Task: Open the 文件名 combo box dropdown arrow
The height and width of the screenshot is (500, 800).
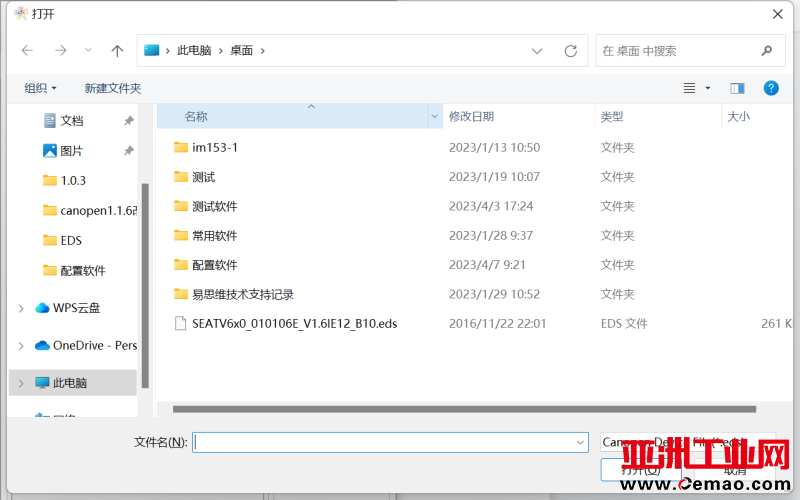Action: click(580, 442)
